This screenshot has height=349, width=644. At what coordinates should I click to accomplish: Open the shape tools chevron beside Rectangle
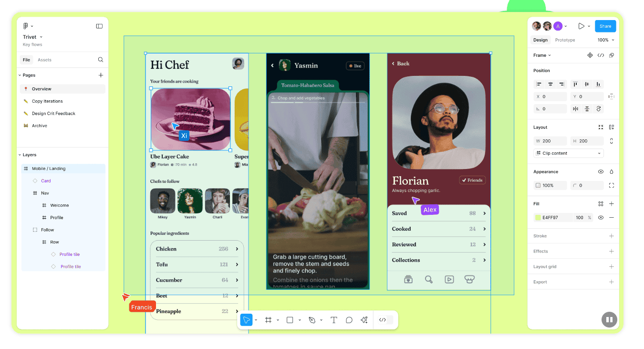[x=300, y=320]
